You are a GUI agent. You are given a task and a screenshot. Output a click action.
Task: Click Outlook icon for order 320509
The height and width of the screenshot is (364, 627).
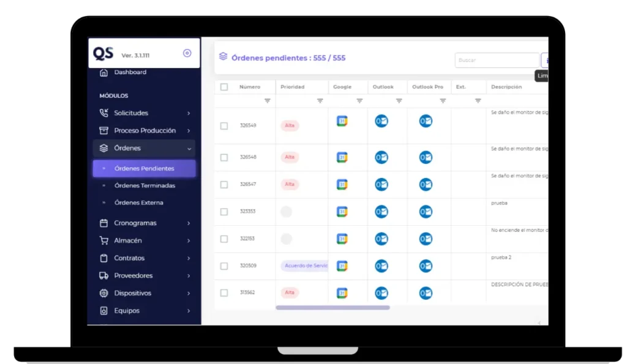point(381,266)
